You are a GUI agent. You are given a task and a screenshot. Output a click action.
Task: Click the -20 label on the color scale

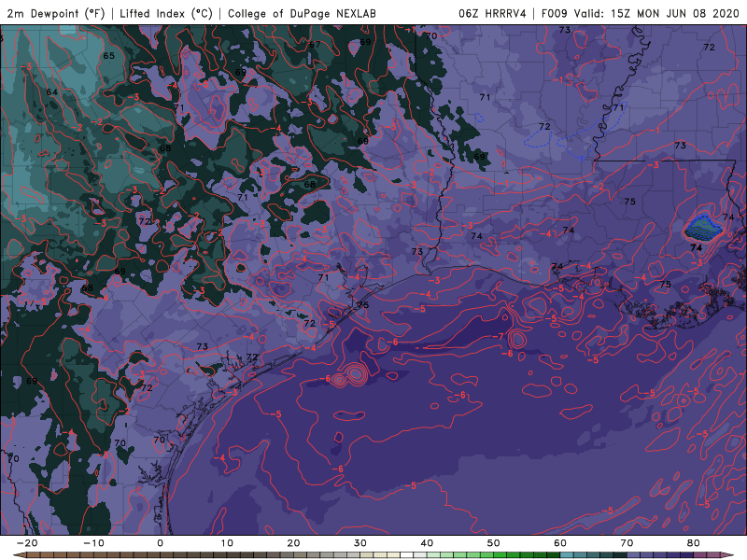coord(27,543)
